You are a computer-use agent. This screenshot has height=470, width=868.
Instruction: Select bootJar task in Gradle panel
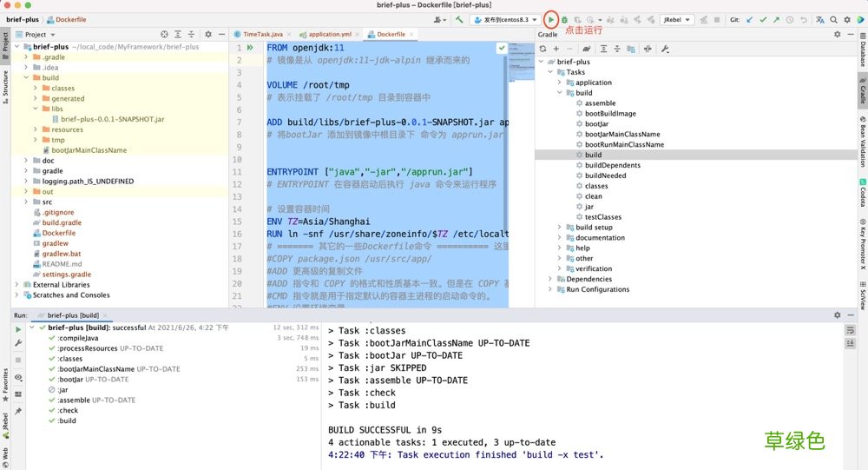[x=596, y=123]
